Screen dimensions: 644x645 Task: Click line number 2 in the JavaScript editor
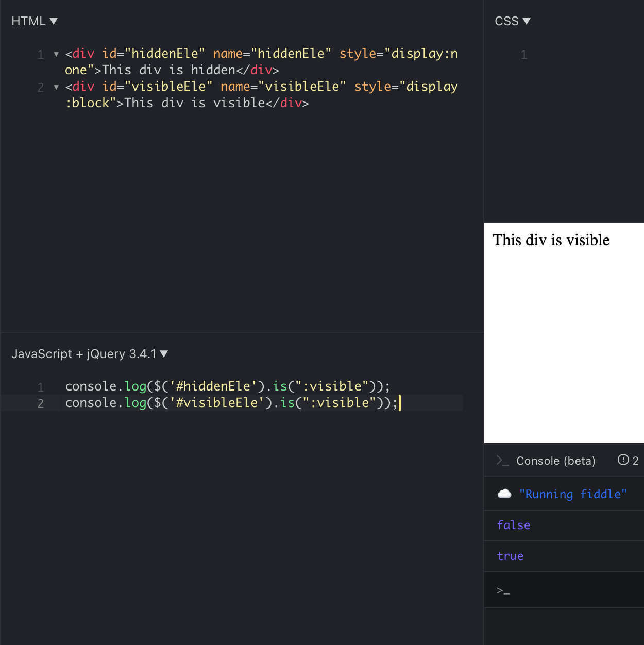pyautogui.click(x=41, y=403)
